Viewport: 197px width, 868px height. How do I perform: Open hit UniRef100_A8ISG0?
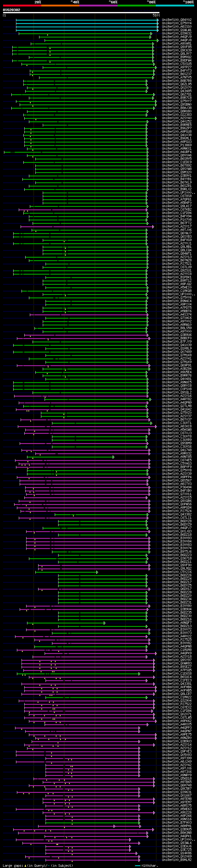(176, 26)
